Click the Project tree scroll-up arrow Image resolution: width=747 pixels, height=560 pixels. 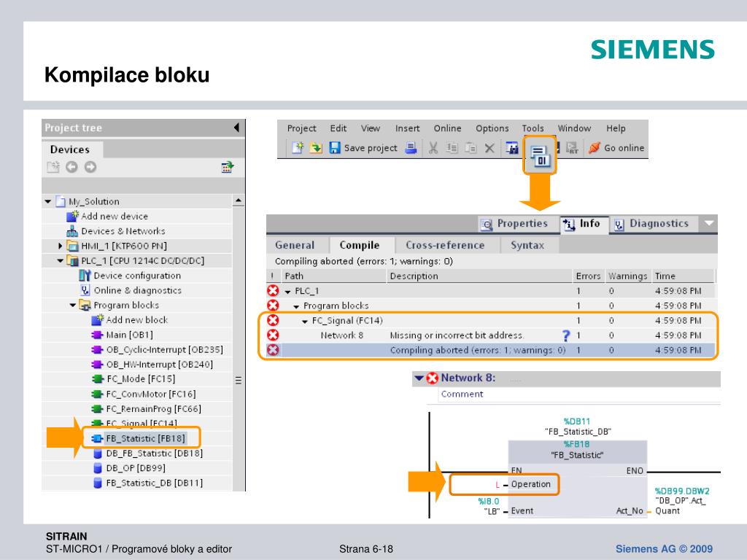coord(239,201)
